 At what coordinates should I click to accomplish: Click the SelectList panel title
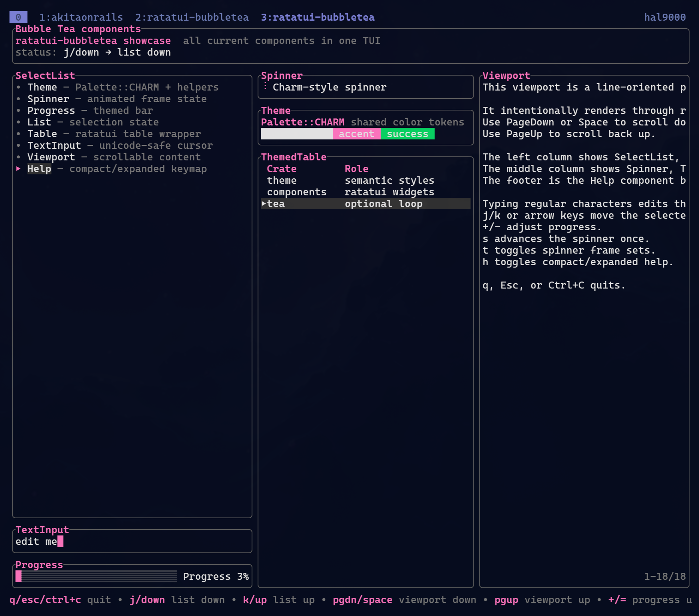[45, 76]
